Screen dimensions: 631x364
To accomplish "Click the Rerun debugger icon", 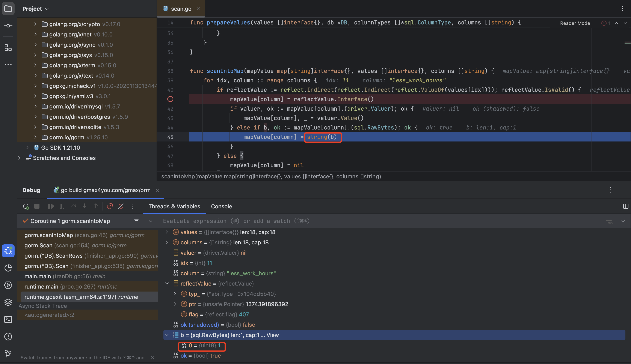I will [x=26, y=206].
